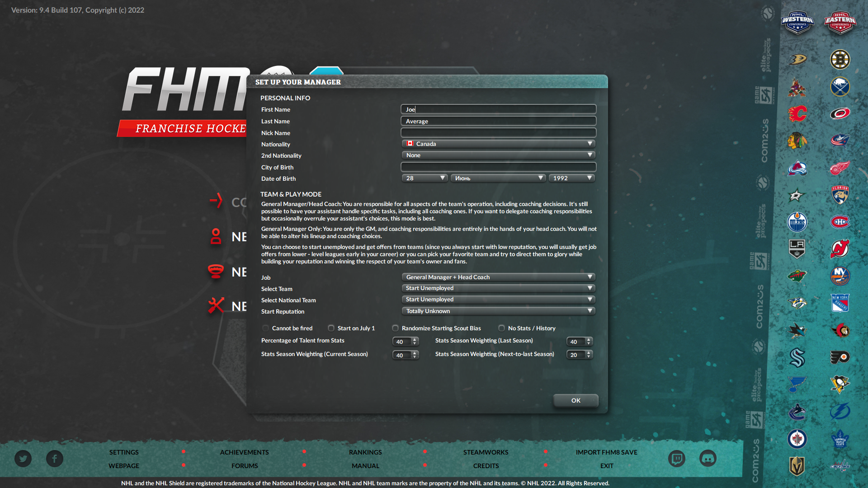
Task: Open RANKINGS from the bottom menu
Action: pos(365,452)
